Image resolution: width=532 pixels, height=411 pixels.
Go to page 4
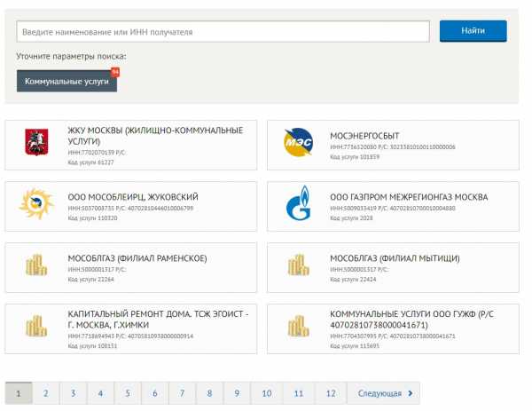pyautogui.click(x=100, y=393)
